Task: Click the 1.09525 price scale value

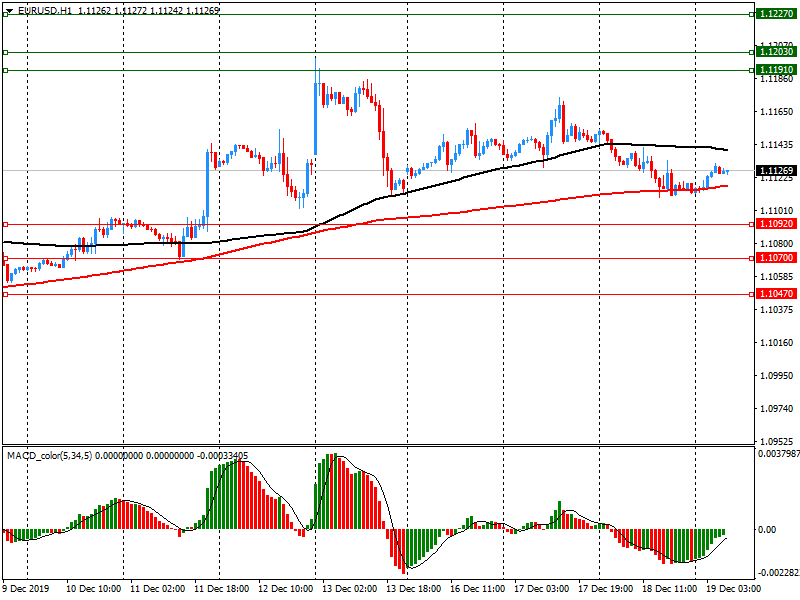Action: (x=777, y=441)
